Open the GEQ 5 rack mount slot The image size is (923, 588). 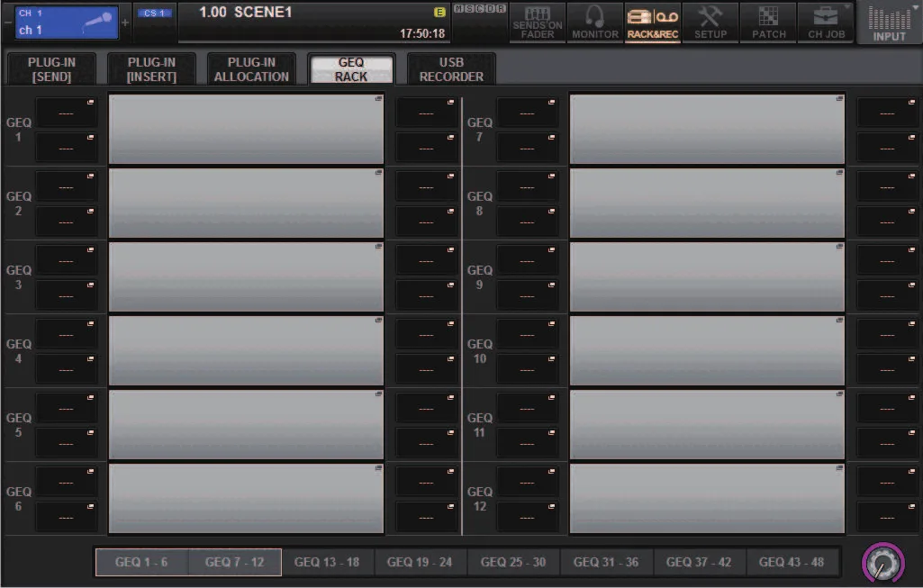click(x=246, y=424)
